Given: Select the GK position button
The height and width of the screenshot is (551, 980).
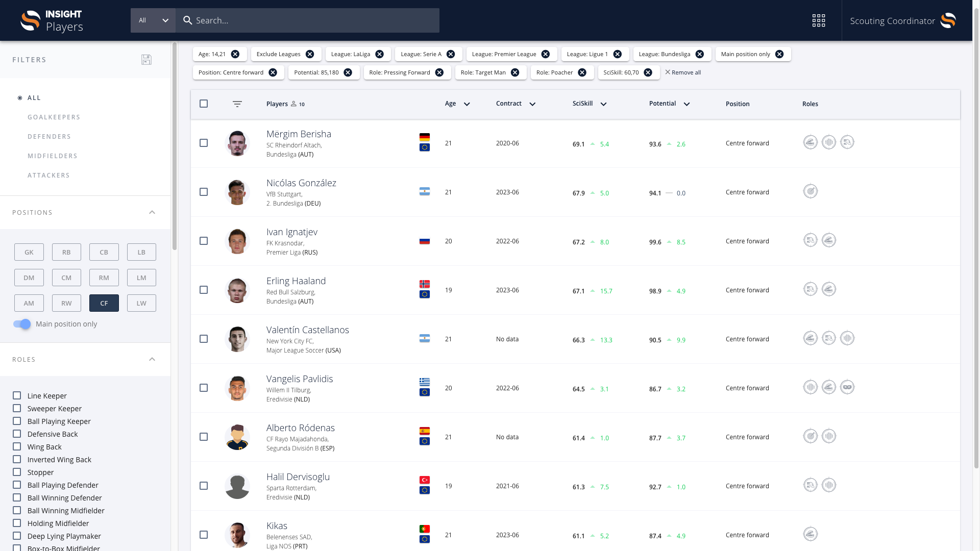Looking at the screenshot, I should coord(29,252).
